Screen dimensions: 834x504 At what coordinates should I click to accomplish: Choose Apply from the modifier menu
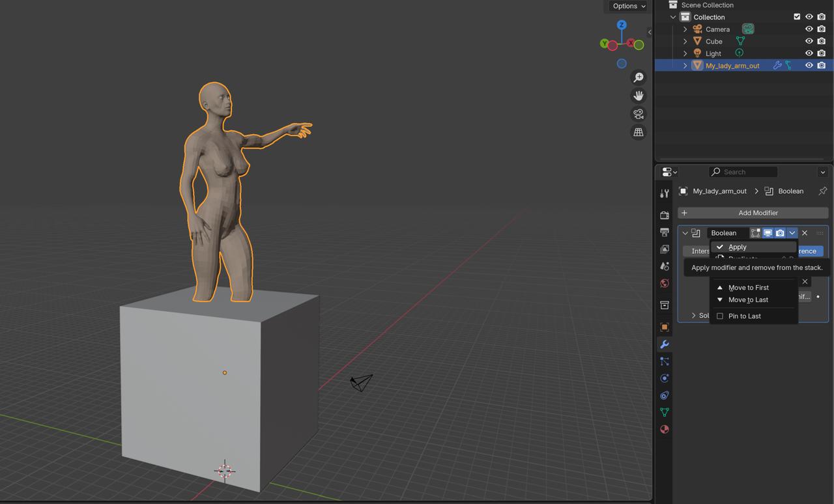738,247
